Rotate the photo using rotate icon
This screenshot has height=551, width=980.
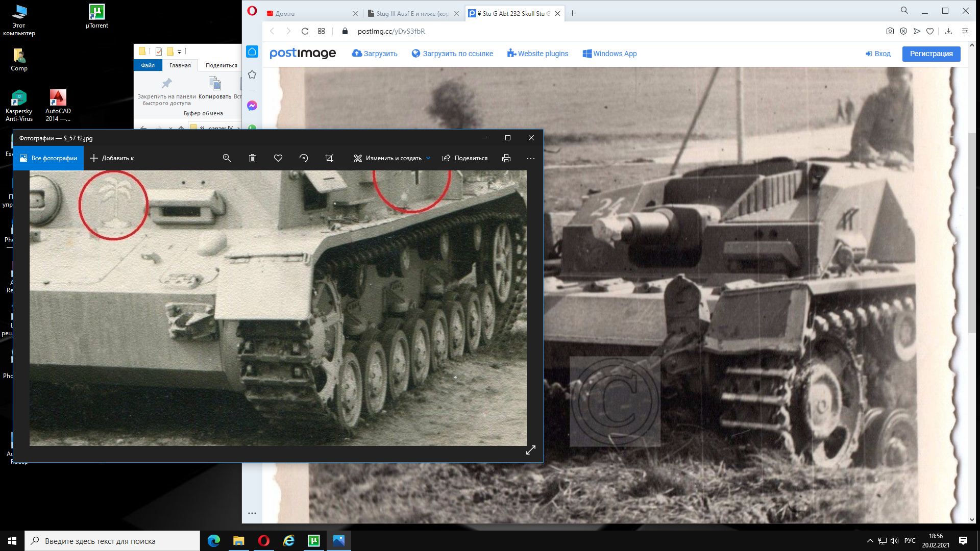point(304,158)
